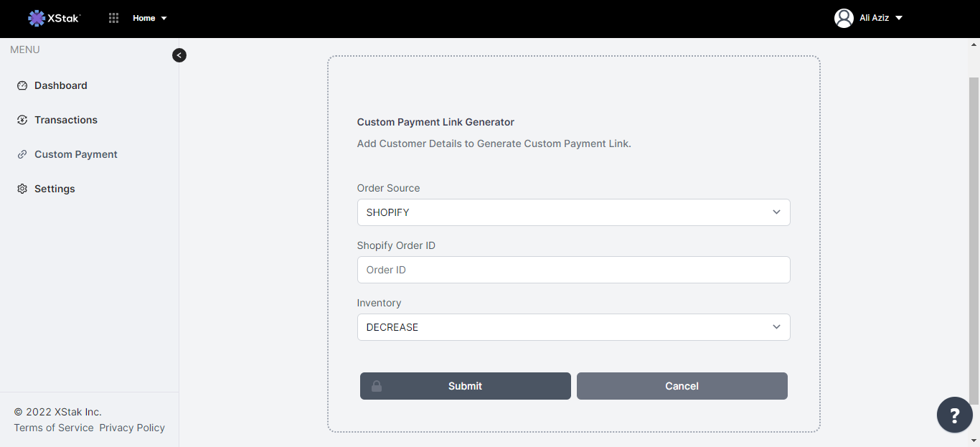Click the vertical page scrollbar
The width and height of the screenshot is (980, 447).
974,237
